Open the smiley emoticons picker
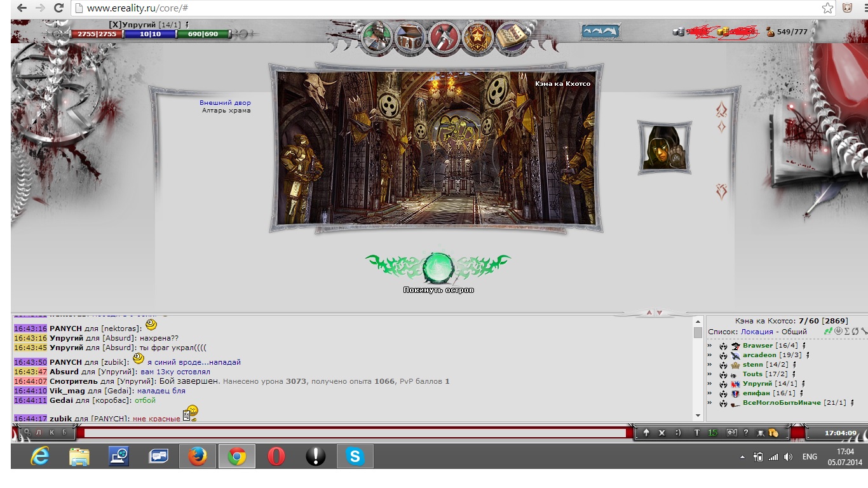 click(678, 433)
